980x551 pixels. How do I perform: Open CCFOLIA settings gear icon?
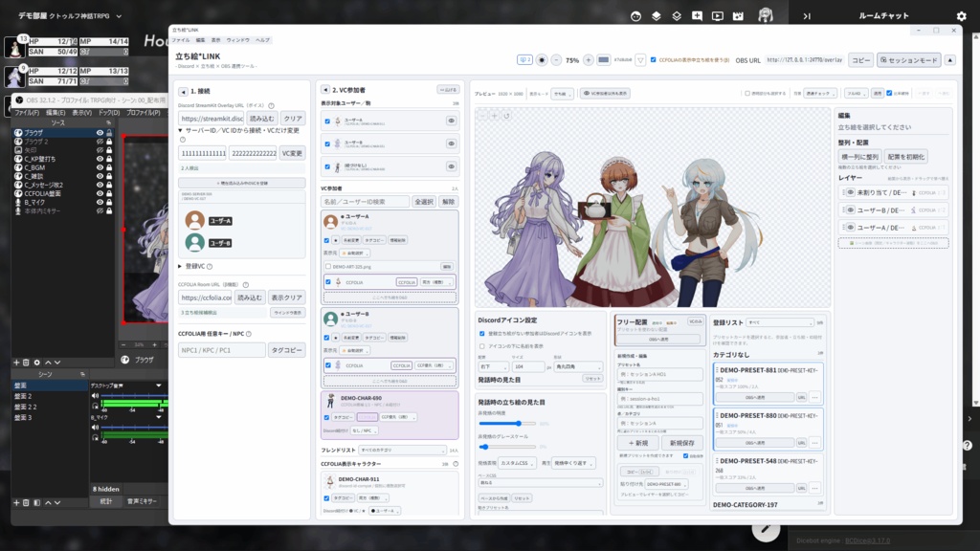(961, 16)
